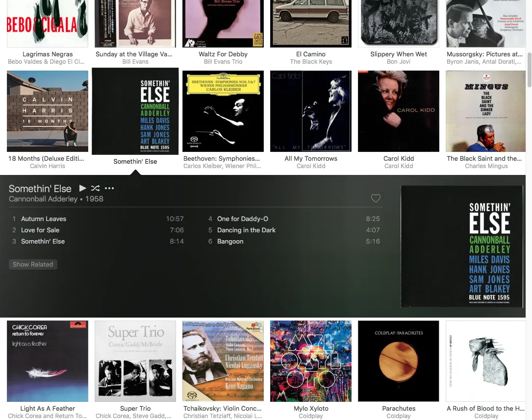Open Beethoven Symphonies Kleiber cover
This screenshot has height=420, width=532.
[x=223, y=111]
